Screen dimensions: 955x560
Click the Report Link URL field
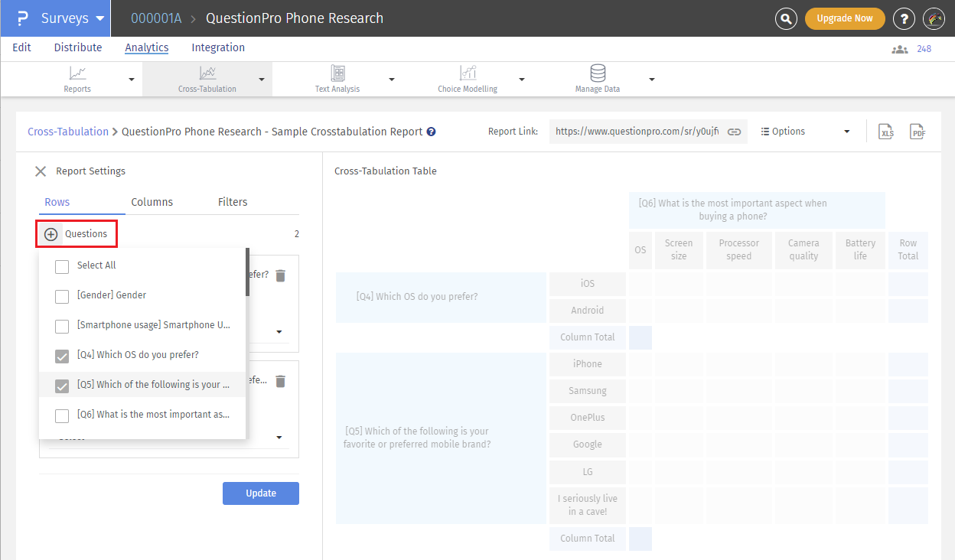636,132
